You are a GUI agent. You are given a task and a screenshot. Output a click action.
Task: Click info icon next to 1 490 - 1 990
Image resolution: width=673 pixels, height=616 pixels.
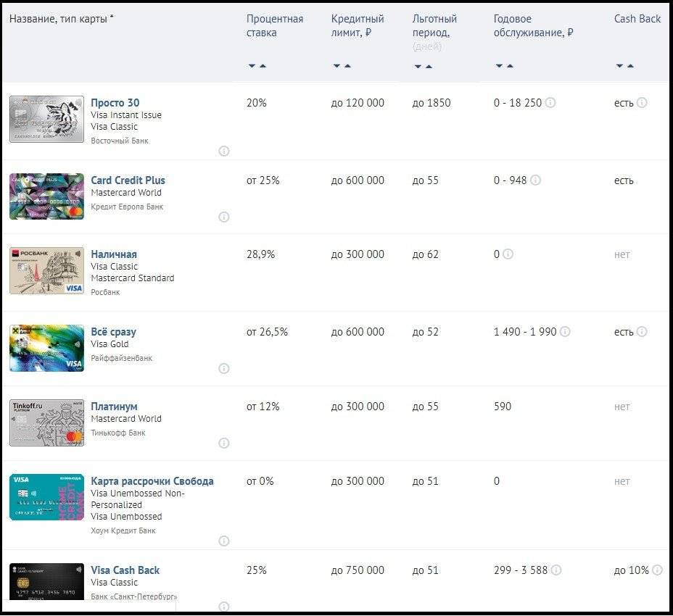[x=565, y=332]
